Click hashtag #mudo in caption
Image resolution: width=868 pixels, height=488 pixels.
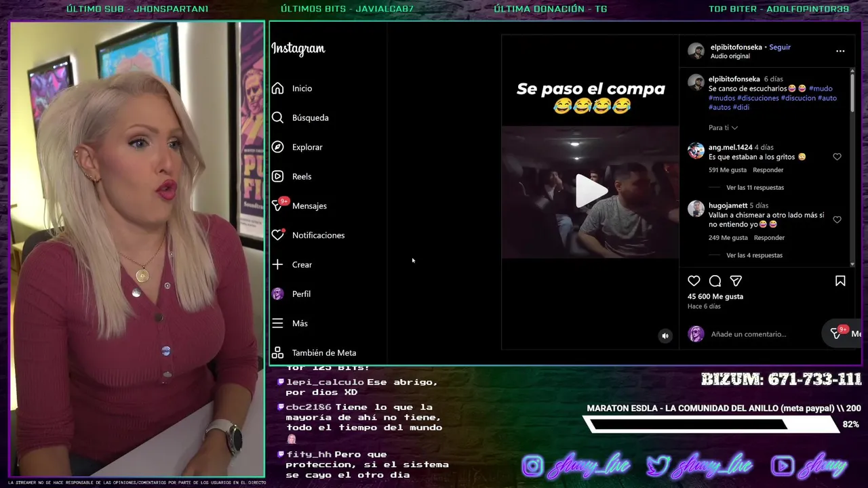click(821, 89)
